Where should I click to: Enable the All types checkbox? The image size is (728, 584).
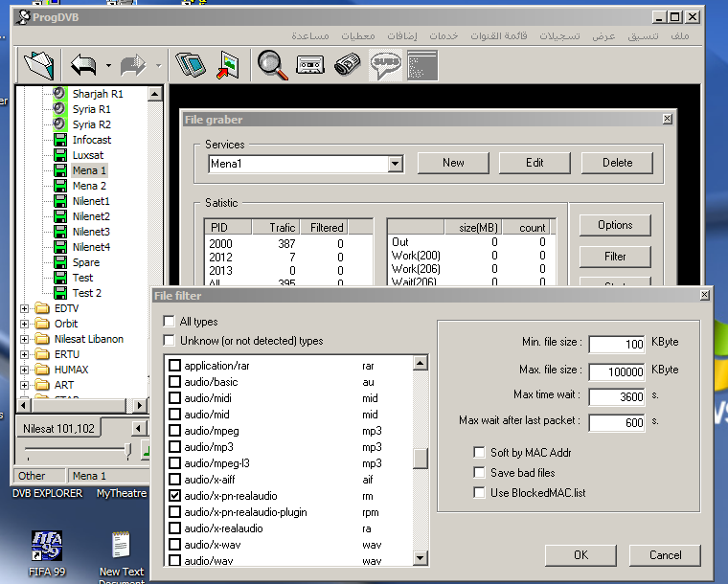pos(170,322)
